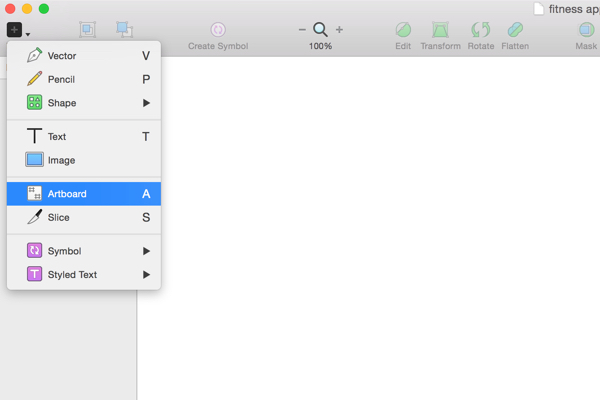Click the fitness app document title icon
Screen dimensions: 600x400
point(539,9)
